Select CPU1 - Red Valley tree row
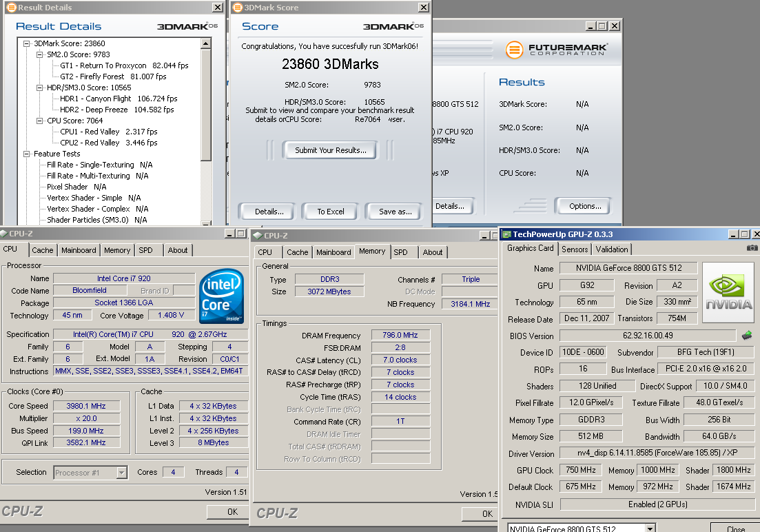 tap(109, 132)
